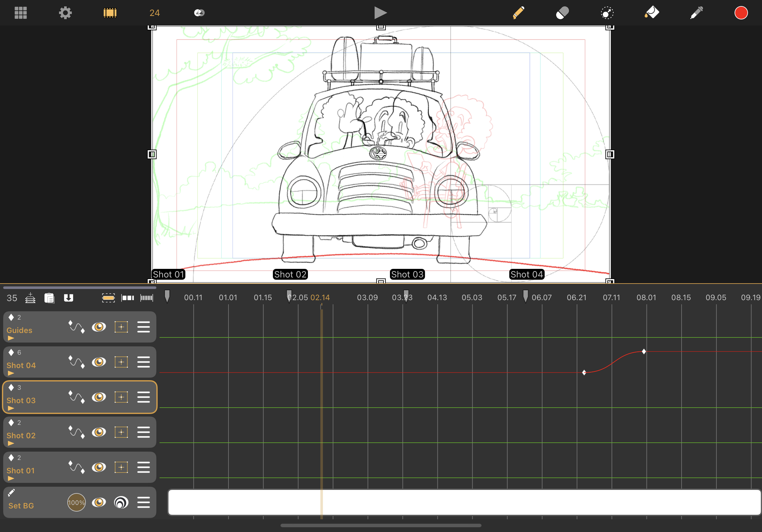The image size is (762, 532).
Task: Open the red color swatch
Action: [741, 13]
